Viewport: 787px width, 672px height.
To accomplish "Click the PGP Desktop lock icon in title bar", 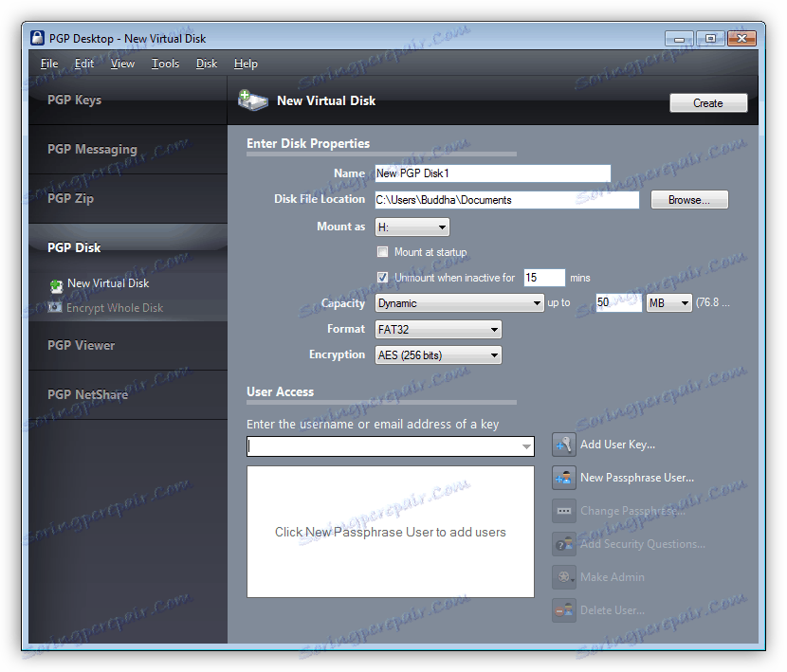I will tap(37, 38).
